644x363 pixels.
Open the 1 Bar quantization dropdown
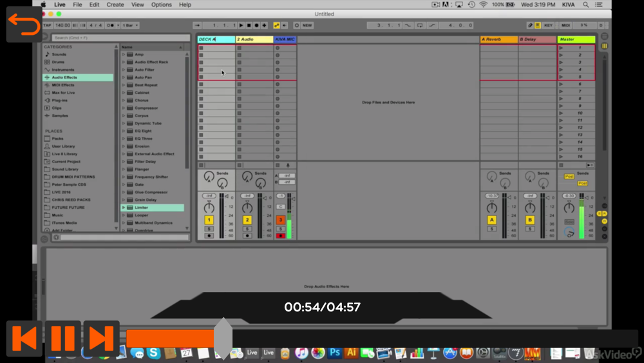click(x=130, y=25)
